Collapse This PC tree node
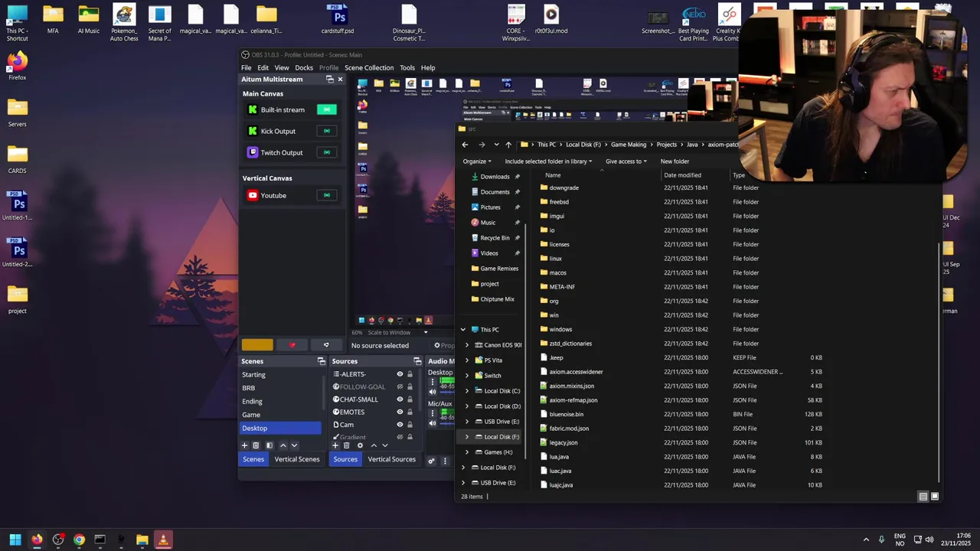980x551 pixels. point(462,330)
